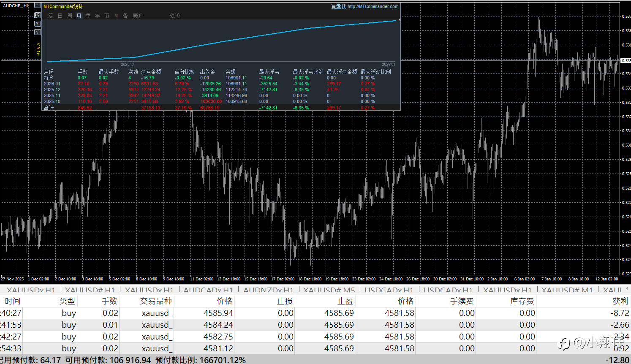Select the xauusd_ order priced 4585.94
631x364 pixels.
pyautogui.click(x=157, y=313)
